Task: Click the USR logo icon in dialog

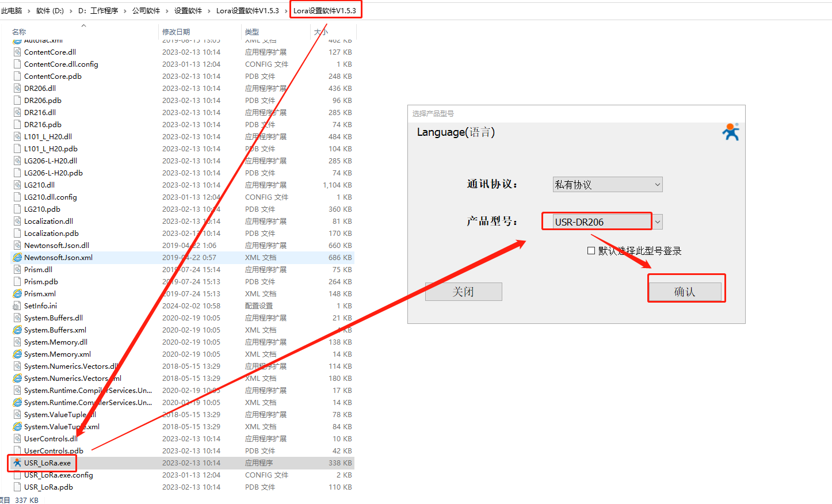Action: coord(731,132)
